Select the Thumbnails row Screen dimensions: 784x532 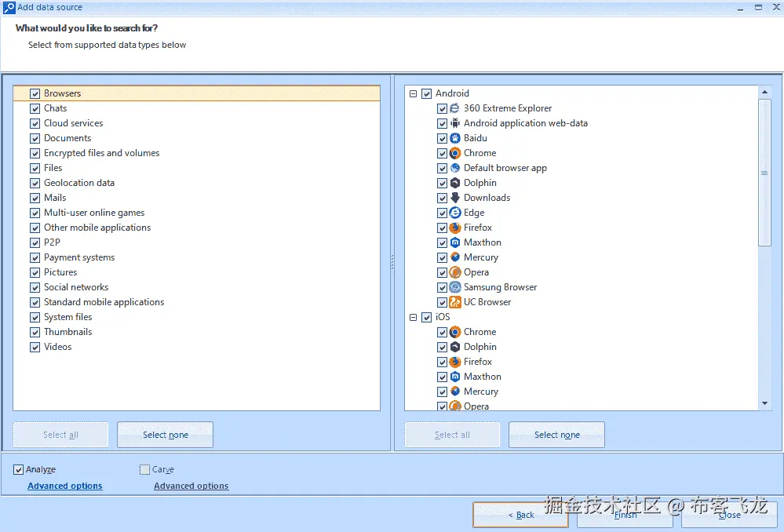click(x=196, y=332)
